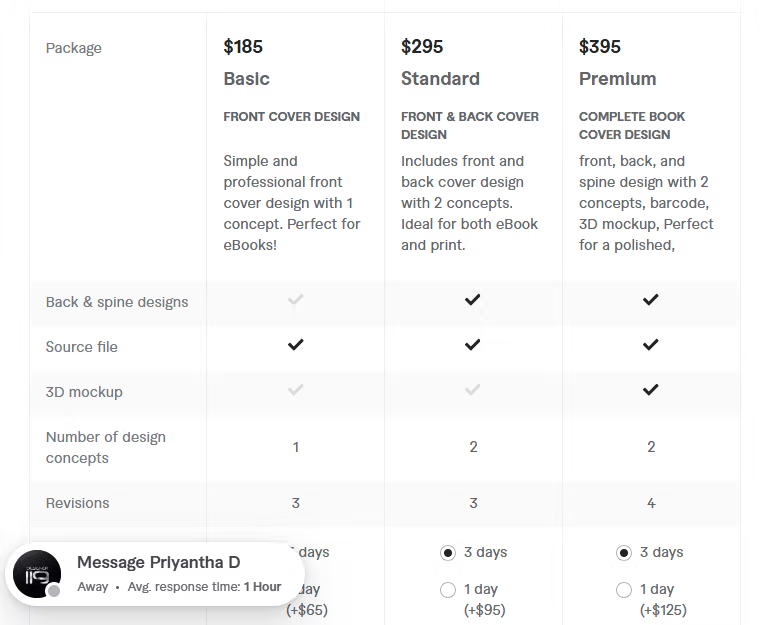Click the Premium package description text
This screenshot has width=764, height=625.
point(646,203)
